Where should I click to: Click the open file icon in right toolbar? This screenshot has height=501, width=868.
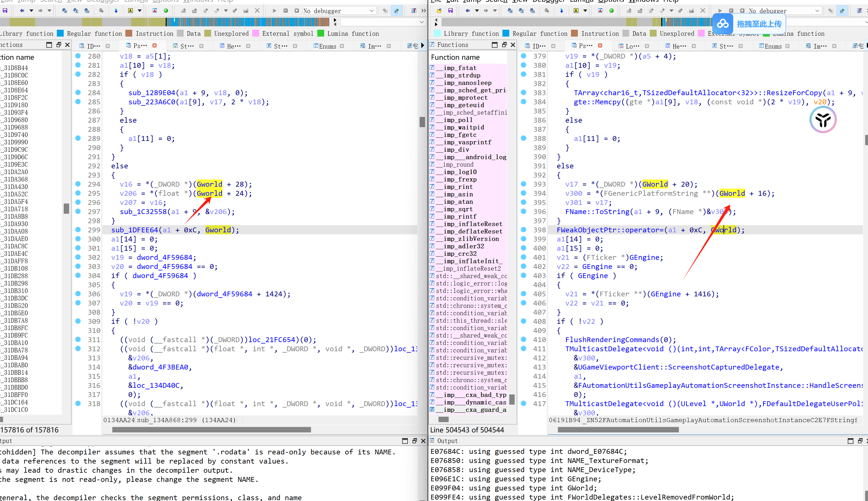tap(439, 11)
